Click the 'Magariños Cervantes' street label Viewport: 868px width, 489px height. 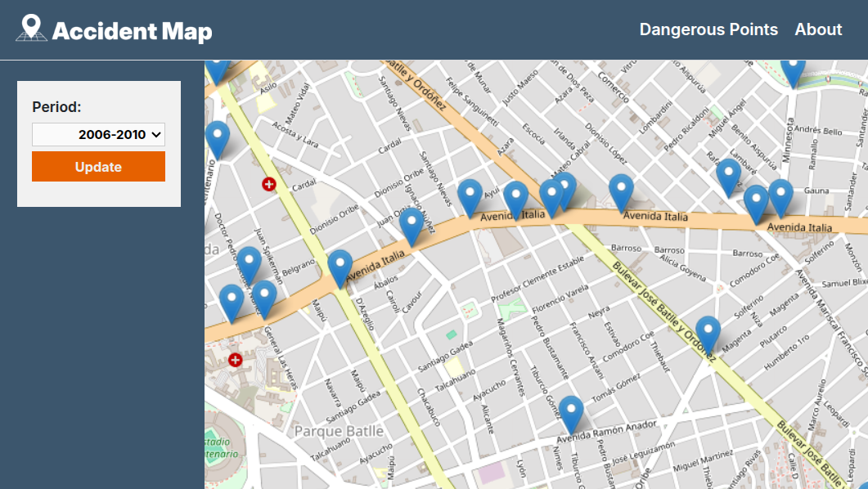(510, 357)
